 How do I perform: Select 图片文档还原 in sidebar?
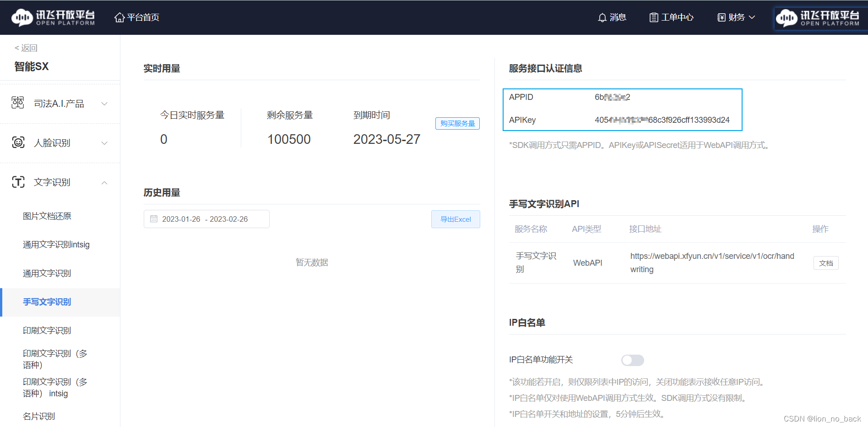coord(47,216)
